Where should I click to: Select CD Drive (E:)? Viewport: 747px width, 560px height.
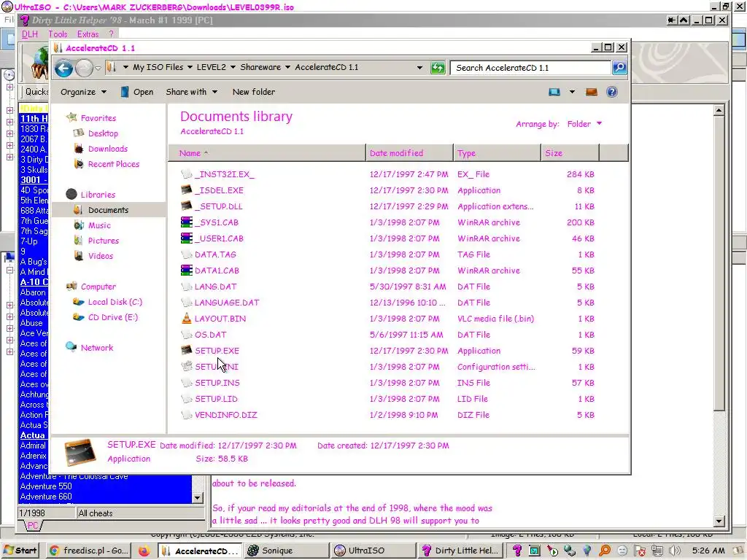pos(112,317)
